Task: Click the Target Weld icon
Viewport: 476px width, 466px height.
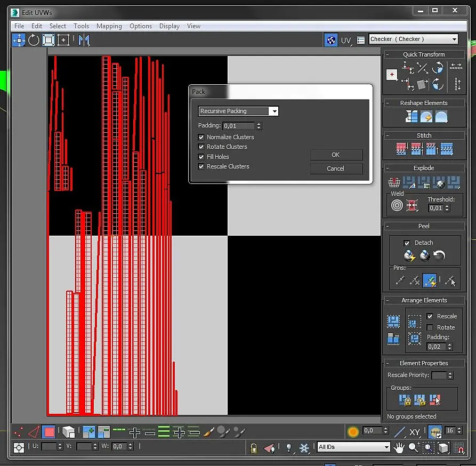Action: [x=397, y=205]
